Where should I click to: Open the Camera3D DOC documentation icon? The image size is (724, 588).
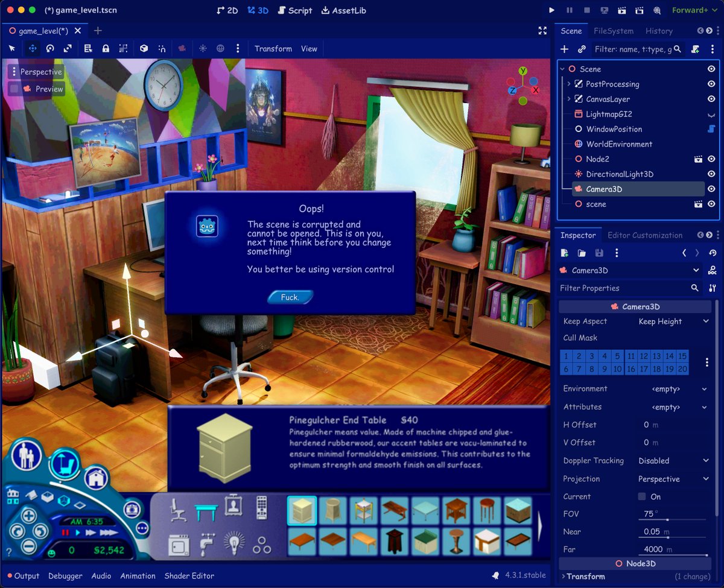[x=713, y=270]
